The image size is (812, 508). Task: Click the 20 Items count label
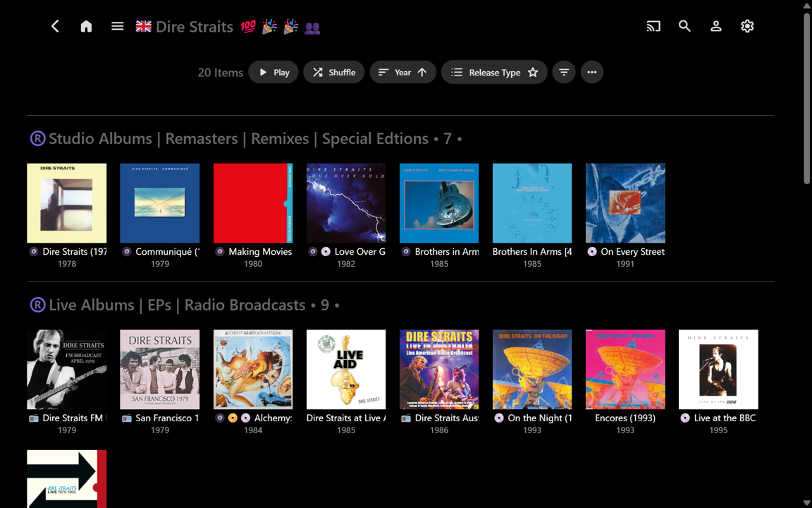click(220, 73)
